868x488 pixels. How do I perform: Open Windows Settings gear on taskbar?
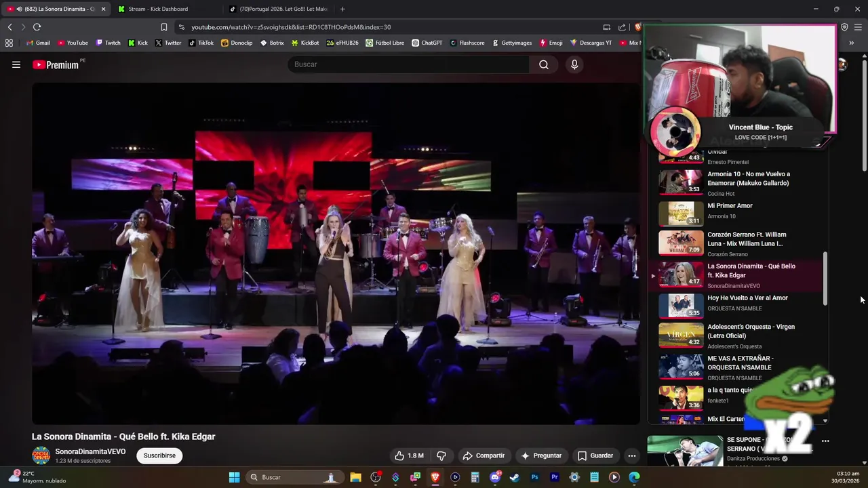574,477
